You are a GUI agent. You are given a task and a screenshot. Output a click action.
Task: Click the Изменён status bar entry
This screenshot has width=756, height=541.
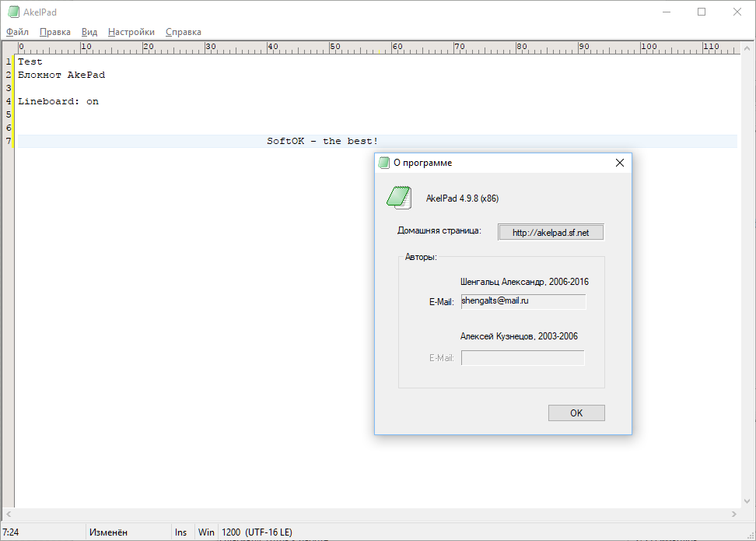pos(108,532)
